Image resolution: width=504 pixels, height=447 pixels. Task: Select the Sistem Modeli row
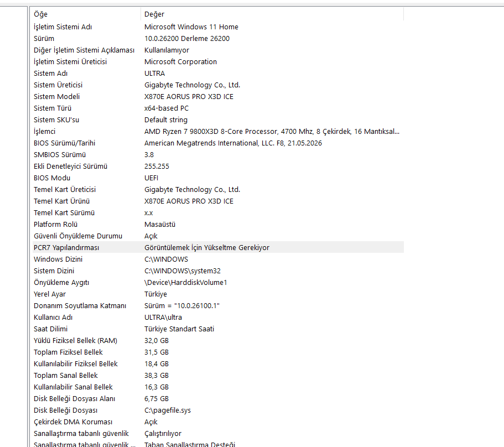pyautogui.click(x=218, y=96)
